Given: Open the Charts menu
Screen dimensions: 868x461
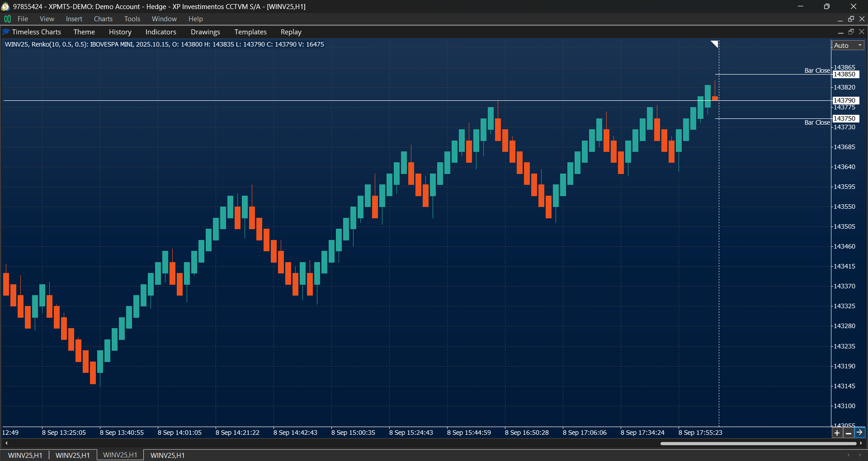Looking at the screenshot, I should click(x=103, y=19).
